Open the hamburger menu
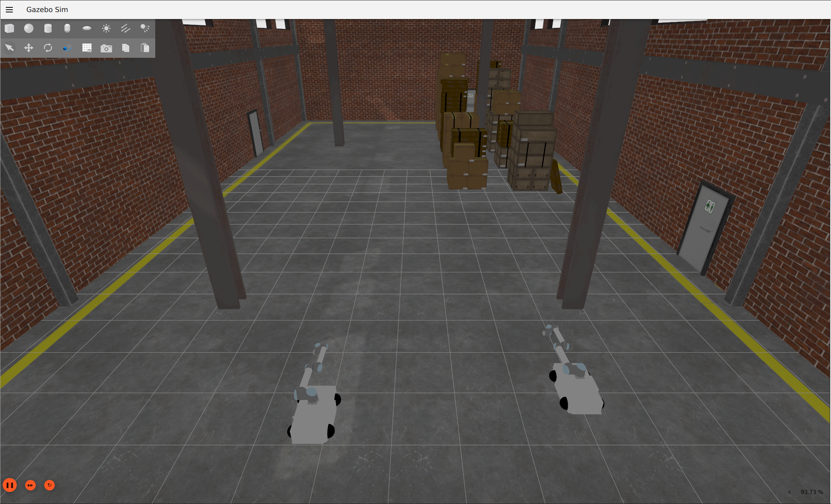 pos(9,10)
